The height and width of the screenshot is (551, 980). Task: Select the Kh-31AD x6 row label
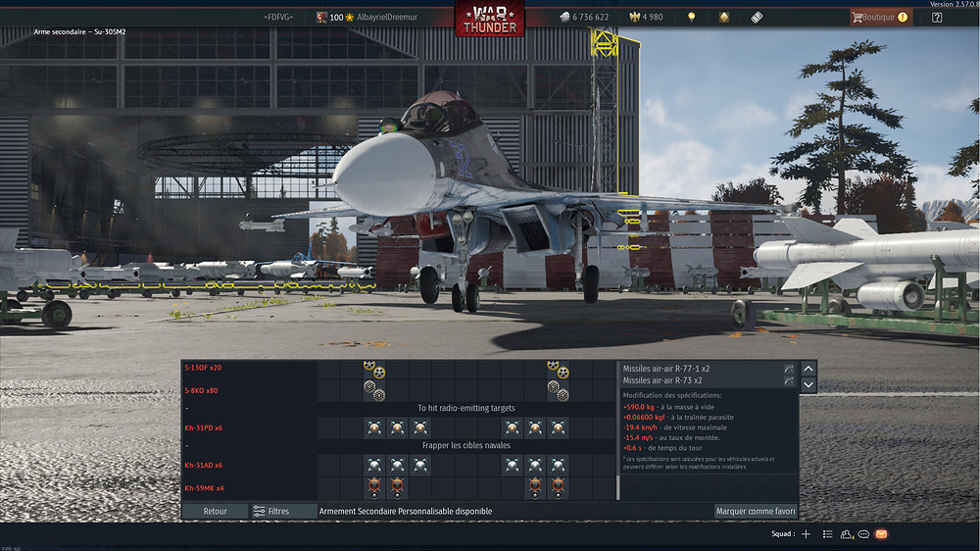[203, 465]
